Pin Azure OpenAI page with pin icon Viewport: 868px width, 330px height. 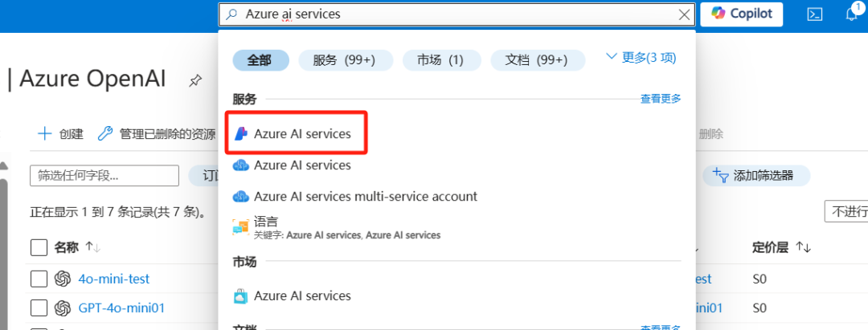click(194, 80)
